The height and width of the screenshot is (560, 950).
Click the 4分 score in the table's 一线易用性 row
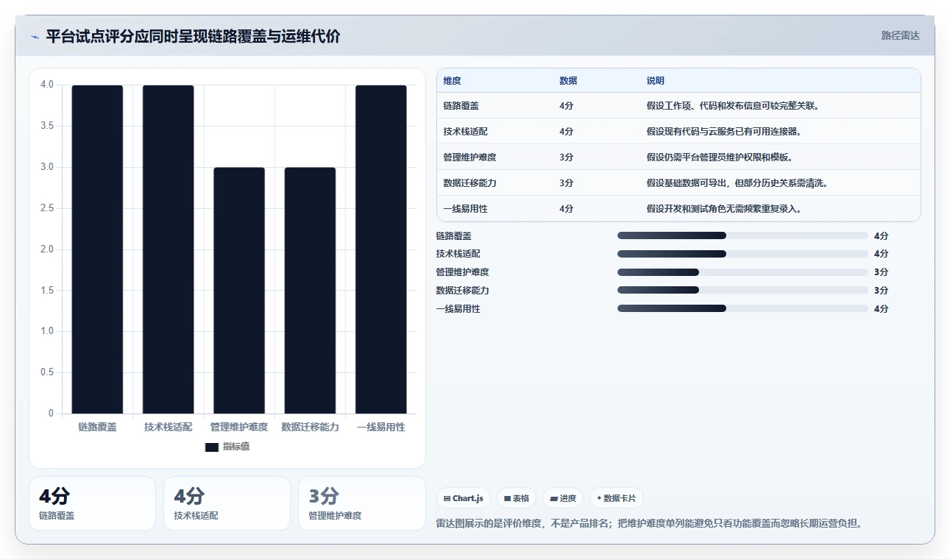(567, 209)
